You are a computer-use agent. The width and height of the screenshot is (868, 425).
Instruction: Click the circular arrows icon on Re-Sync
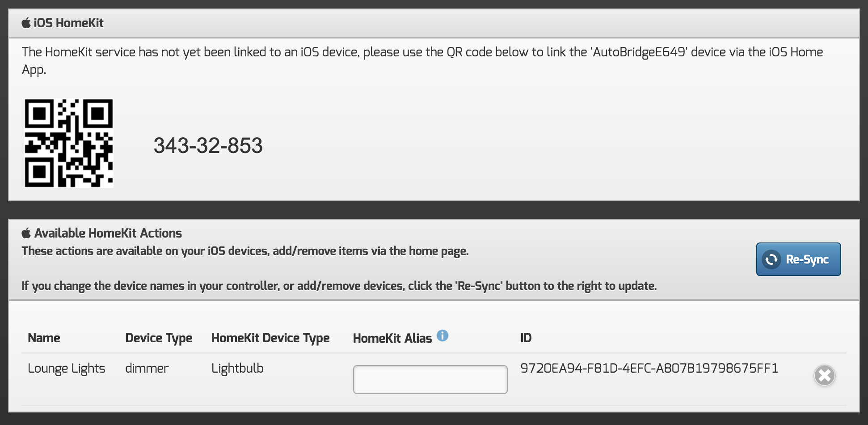point(771,259)
